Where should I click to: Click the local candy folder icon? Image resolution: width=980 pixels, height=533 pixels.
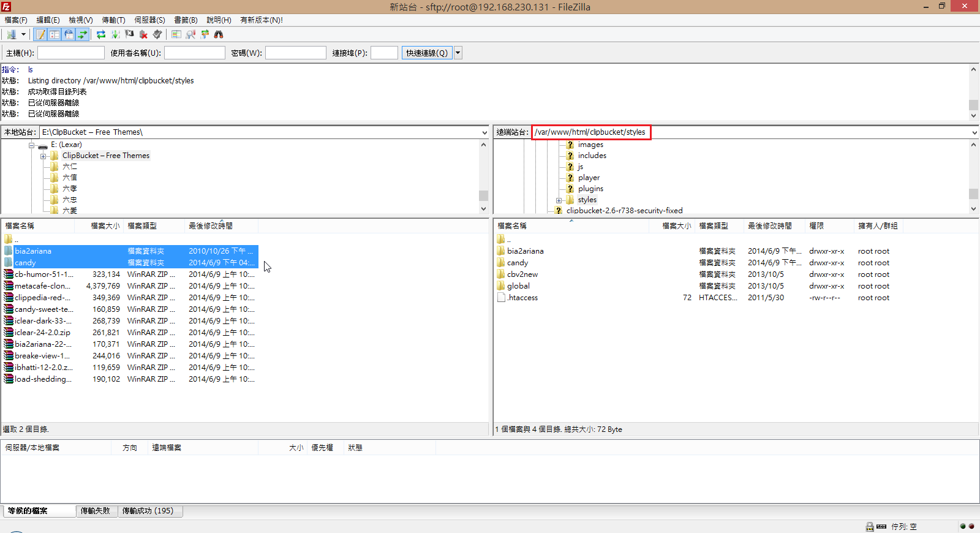click(9, 263)
